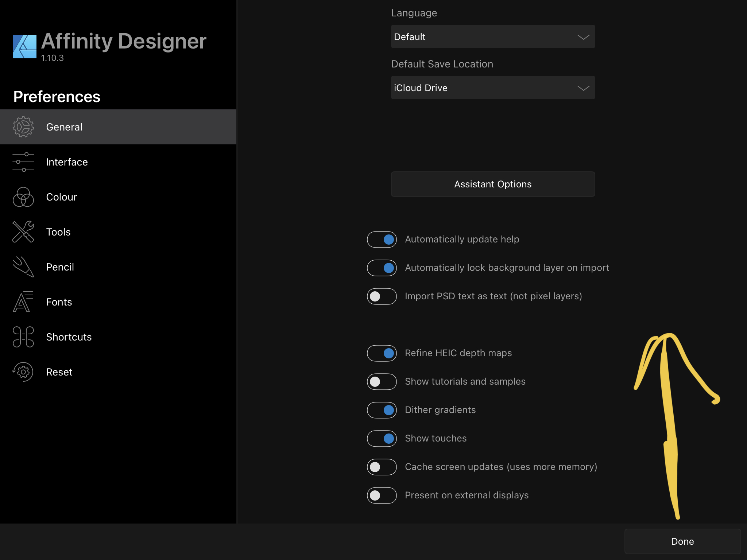The height and width of the screenshot is (560, 747).
Task: Disable Dither gradients switch
Action: click(382, 410)
